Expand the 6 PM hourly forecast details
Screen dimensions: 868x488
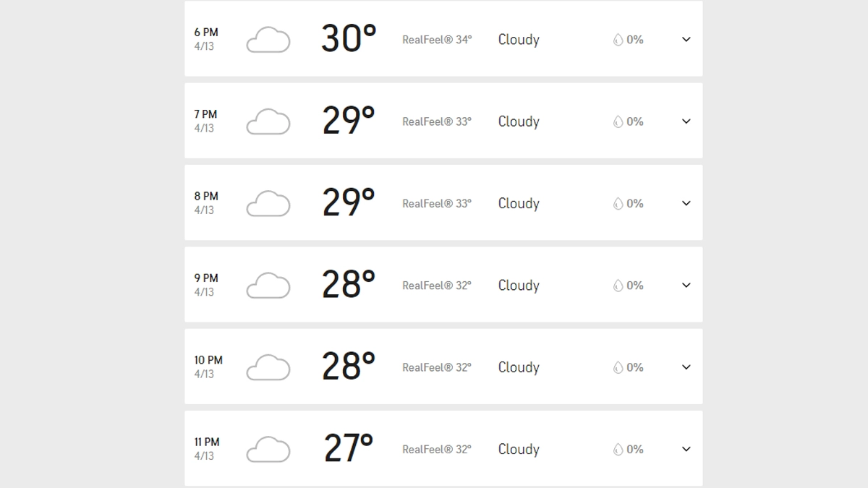click(x=686, y=40)
